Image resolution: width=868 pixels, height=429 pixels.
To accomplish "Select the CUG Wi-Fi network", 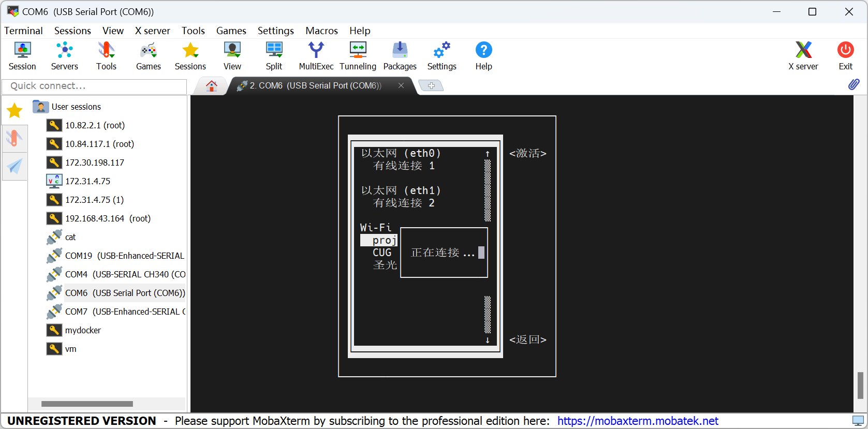I will coord(382,253).
